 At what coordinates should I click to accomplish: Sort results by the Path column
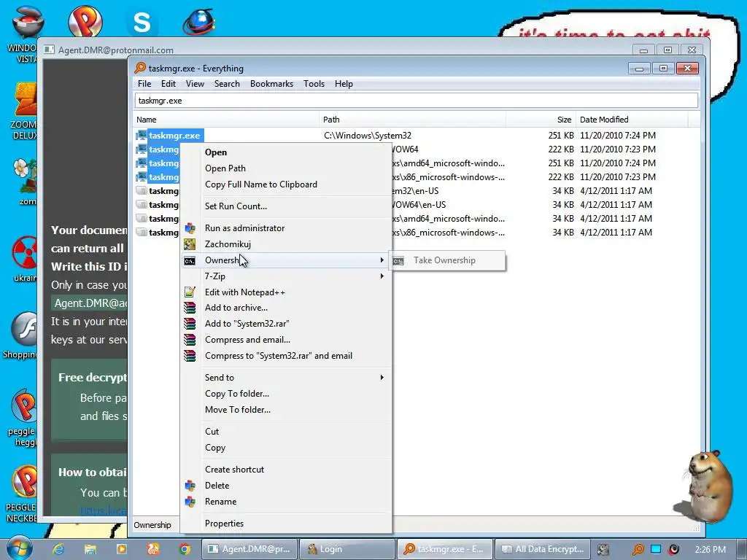(413, 120)
